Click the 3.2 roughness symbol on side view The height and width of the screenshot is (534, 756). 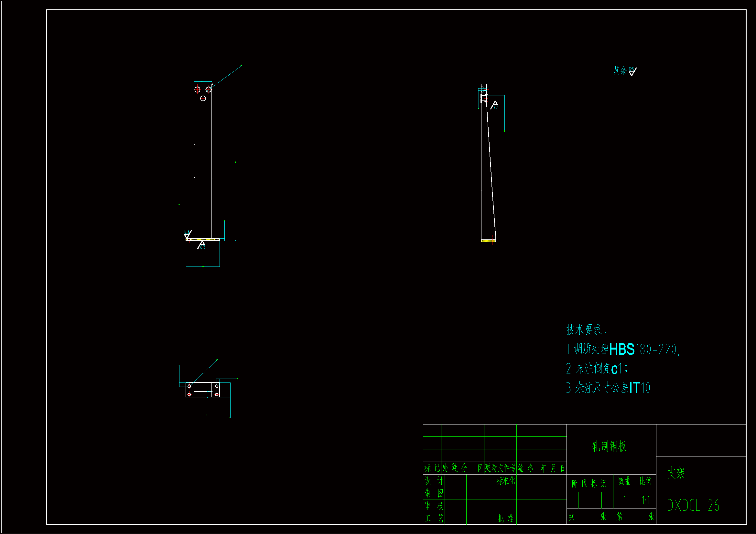click(494, 106)
